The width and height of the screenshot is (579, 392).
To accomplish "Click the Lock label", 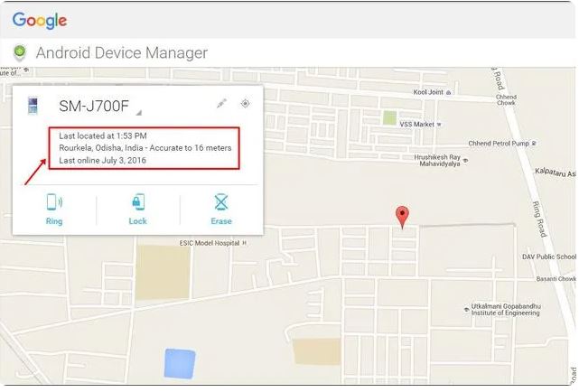I will (x=137, y=221).
